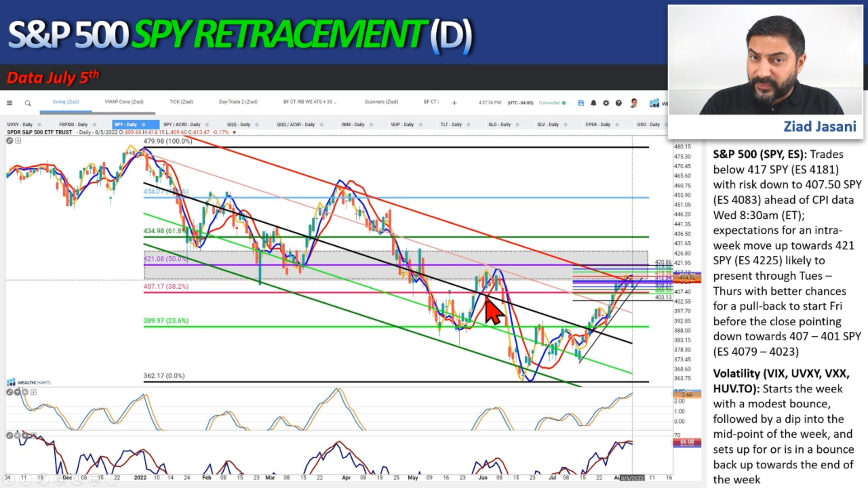The image size is (868, 488).
Task: Toggle the dot beside SPY - Daily
Action: (144, 125)
